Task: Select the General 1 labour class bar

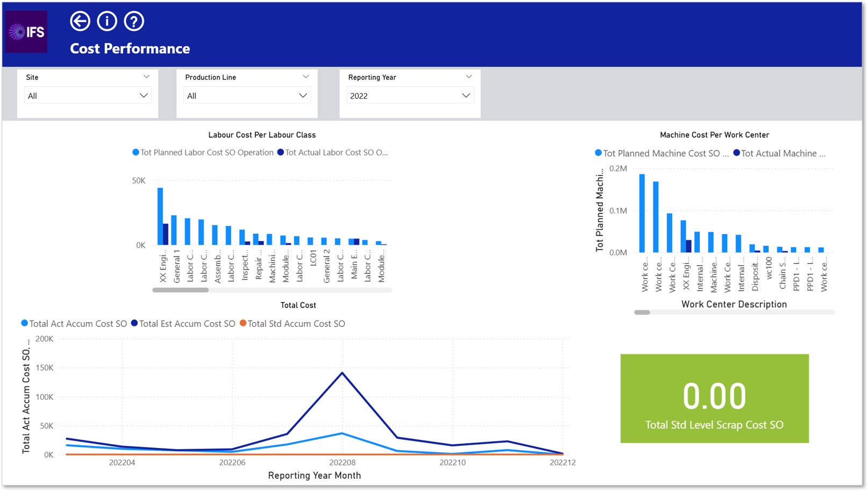Action: pyautogui.click(x=174, y=230)
